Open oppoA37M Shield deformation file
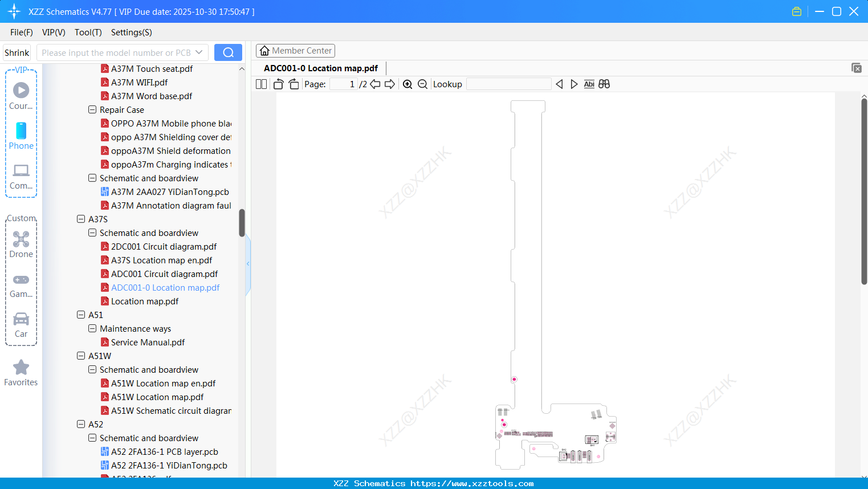 170,150
